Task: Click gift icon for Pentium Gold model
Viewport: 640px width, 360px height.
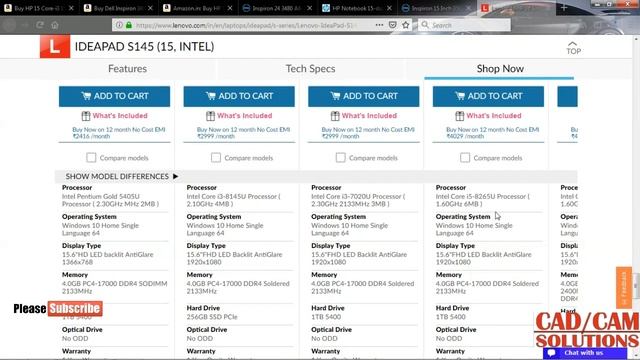Action: point(86,116)
